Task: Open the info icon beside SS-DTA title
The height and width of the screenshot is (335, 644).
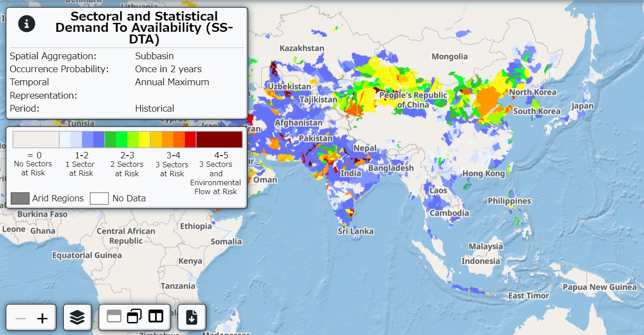Action: pos(26,24)
